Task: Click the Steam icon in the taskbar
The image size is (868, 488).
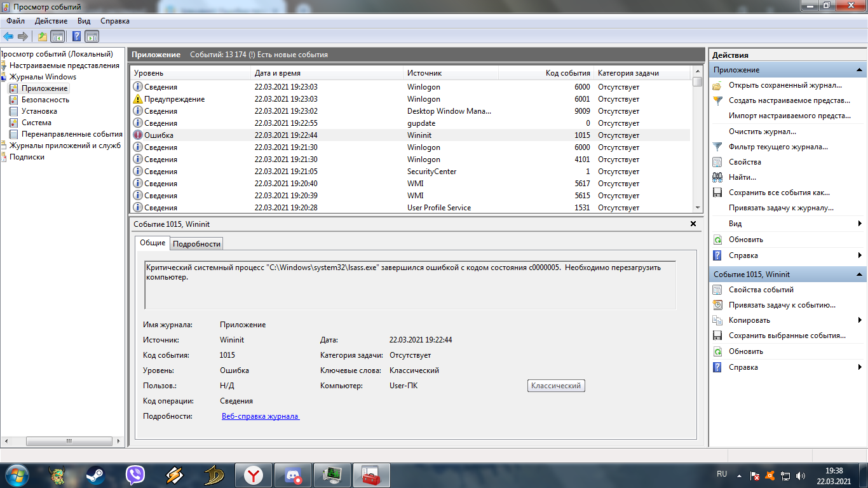Action: 95,475
